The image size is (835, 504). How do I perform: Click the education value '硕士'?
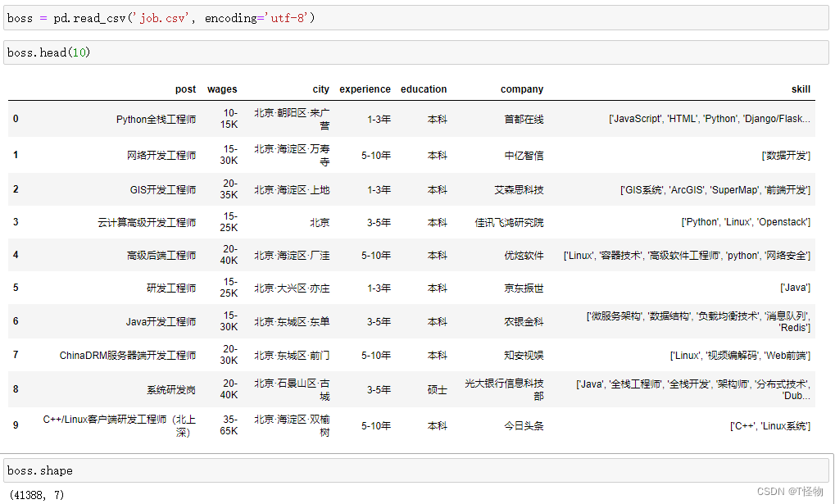click(x=438, y=390)
